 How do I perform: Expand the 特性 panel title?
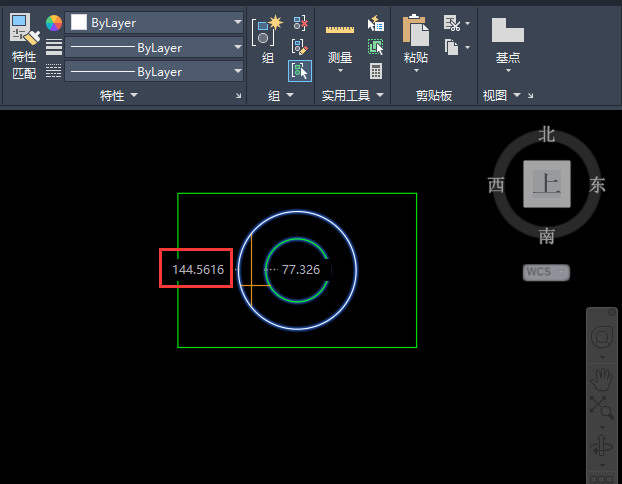pos(118,96)
